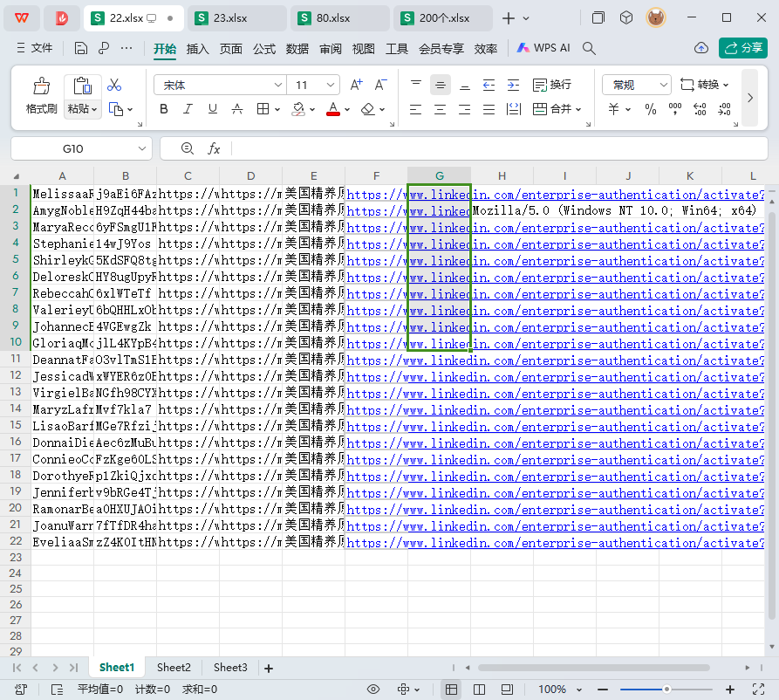Center text horizontally
Image resolution: width=779 pixels, height=700 pixels.
point(441,109)
